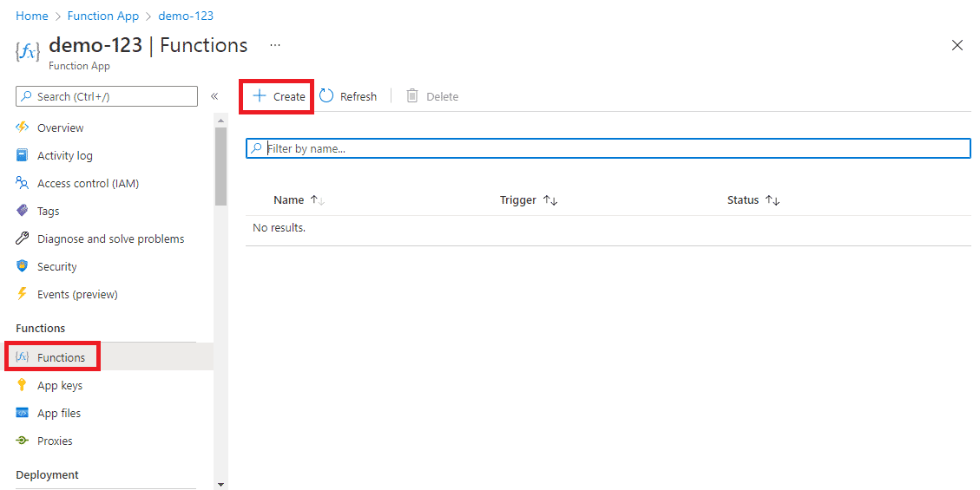
Task: Select Access control (IAM) menu item
Action: 89,183
